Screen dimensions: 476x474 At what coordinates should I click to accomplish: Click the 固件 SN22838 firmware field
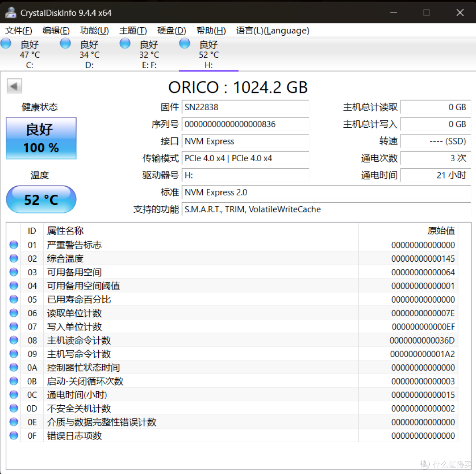(x=245, y=107)
